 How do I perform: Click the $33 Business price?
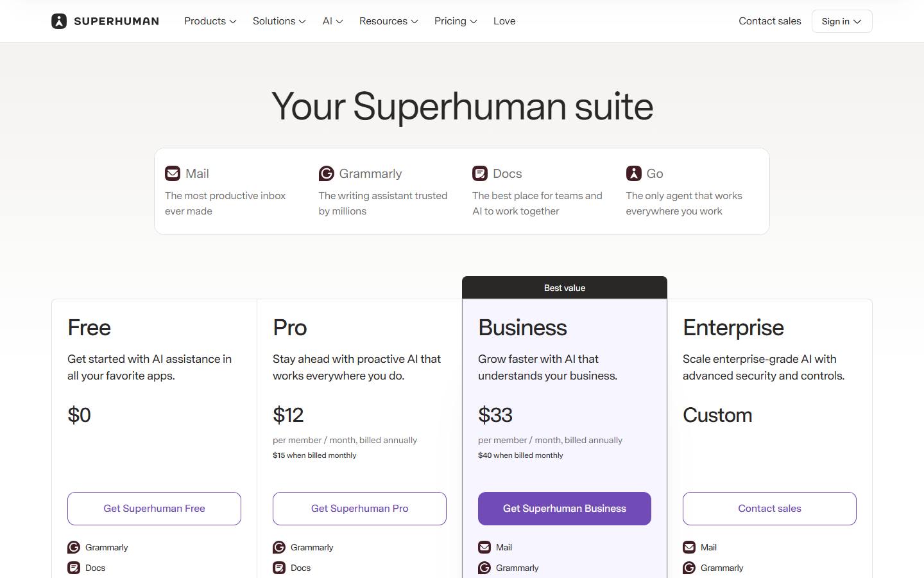(495, 415)
